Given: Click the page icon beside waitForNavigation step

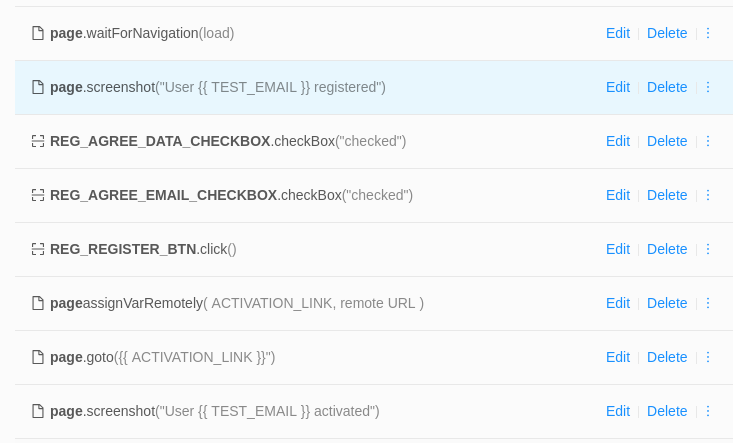Looking at the screenshot, I should click(x=37, y=33).
